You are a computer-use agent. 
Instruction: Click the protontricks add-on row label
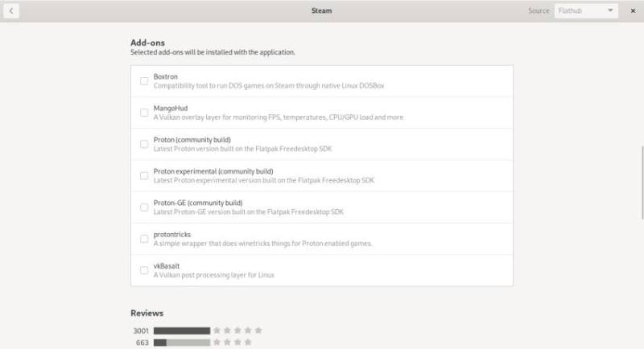(x=171, y=234)
